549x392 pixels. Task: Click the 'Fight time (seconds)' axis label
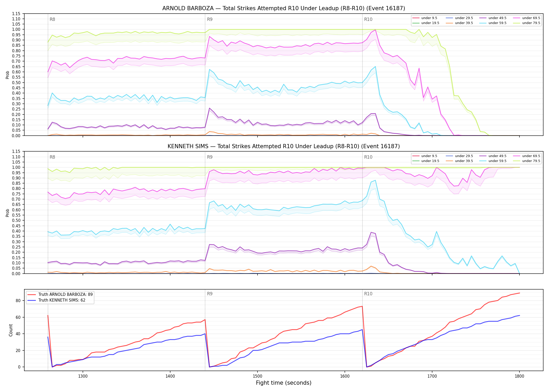[284, 383]
